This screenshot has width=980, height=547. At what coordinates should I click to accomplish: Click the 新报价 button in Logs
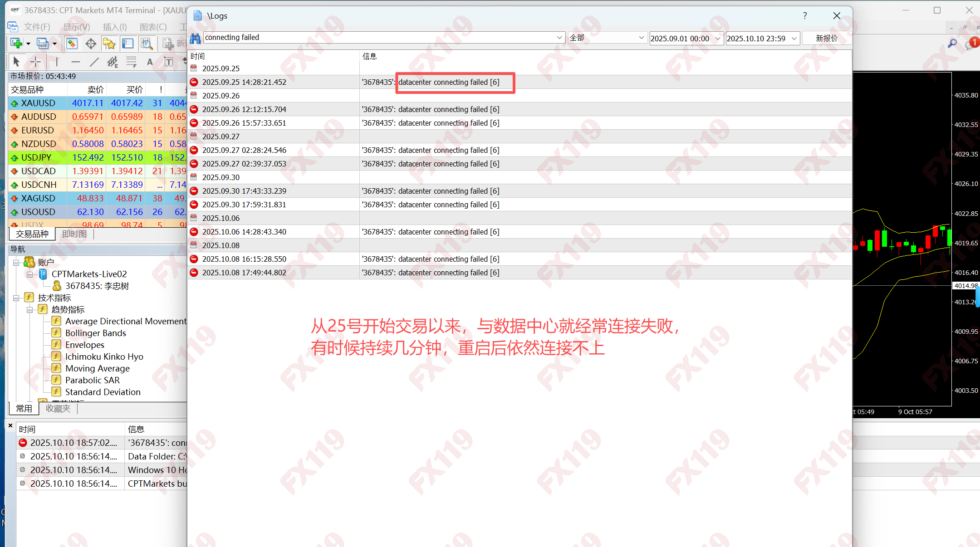[826, 38]
